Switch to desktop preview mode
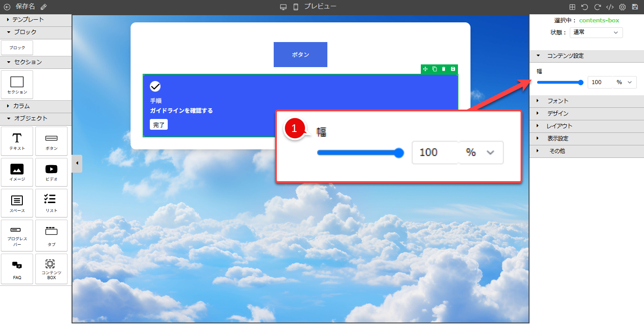 point(283,7)
